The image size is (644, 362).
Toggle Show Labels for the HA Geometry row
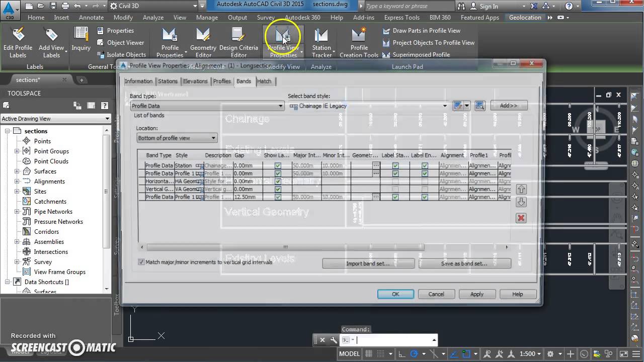(x=278, y=181)
